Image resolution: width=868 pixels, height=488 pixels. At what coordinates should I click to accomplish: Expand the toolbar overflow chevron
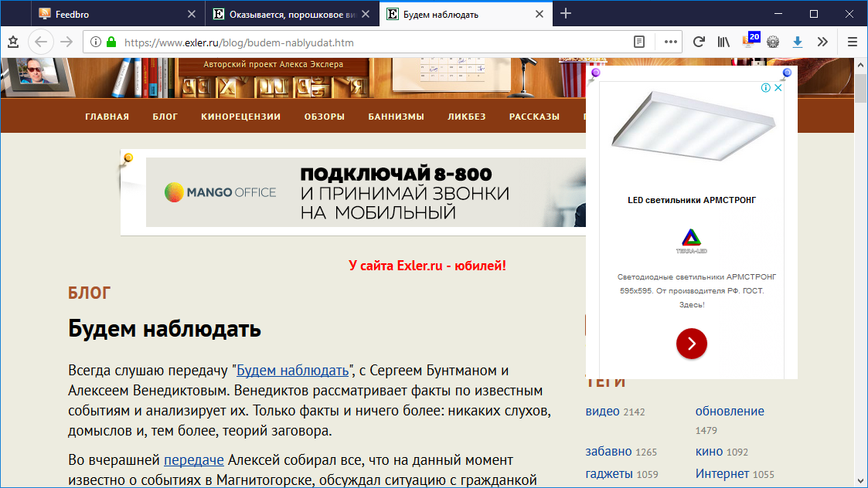pos(822,42)
